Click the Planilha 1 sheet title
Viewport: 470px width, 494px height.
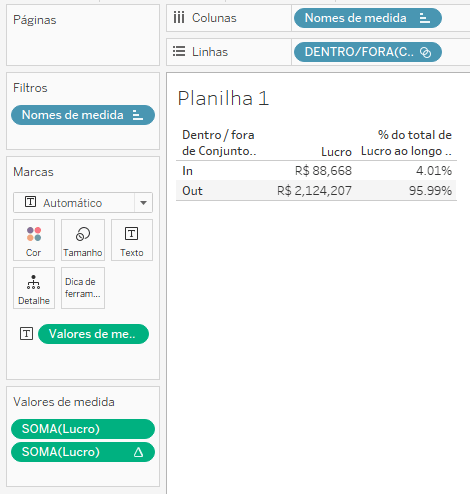(223, 98)
